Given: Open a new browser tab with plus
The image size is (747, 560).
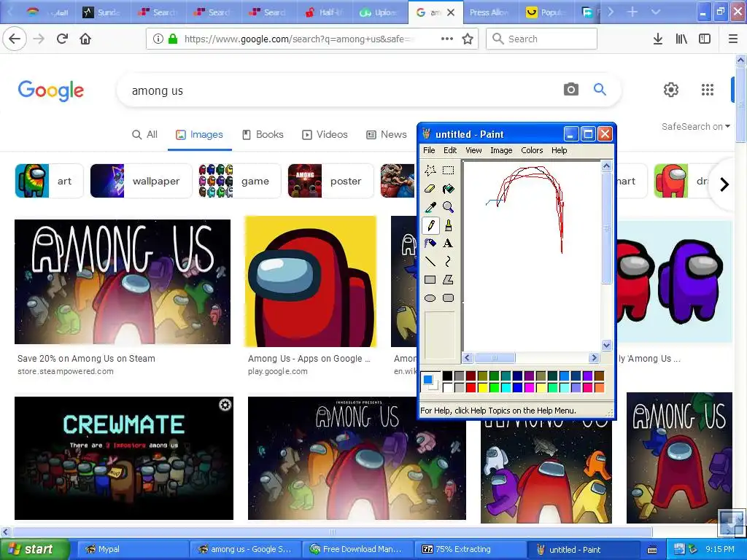Looking at the screenshot, I should (632, 12).
